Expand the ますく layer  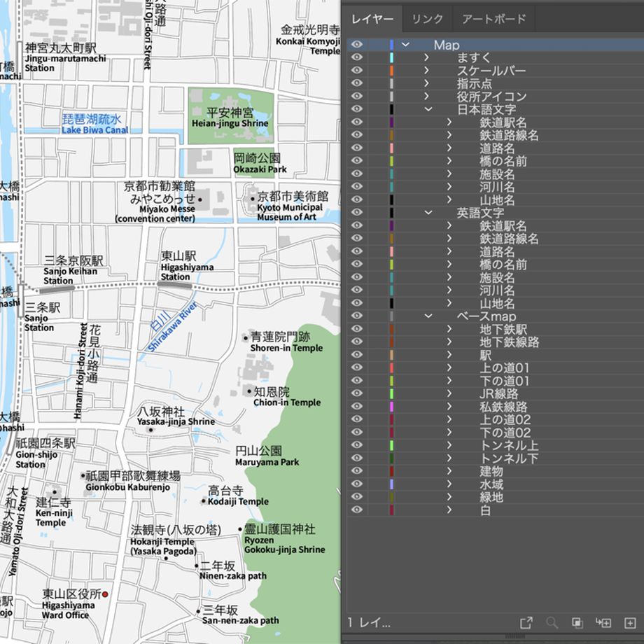[x=426, y=57]
